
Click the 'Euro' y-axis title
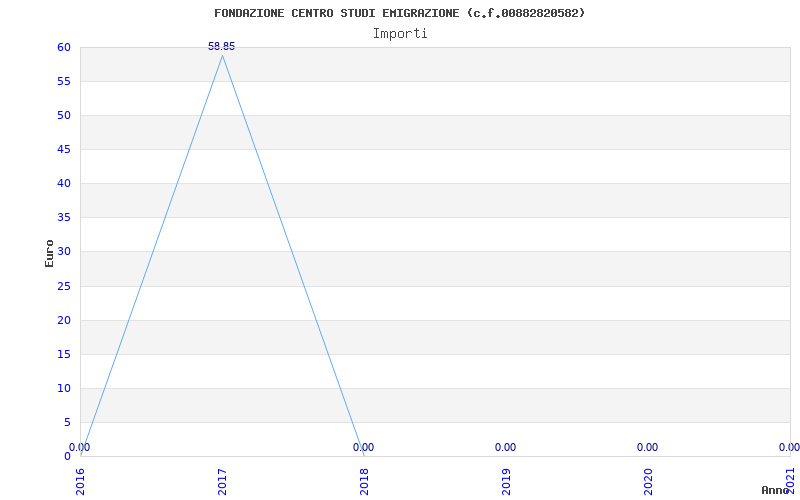49,253
